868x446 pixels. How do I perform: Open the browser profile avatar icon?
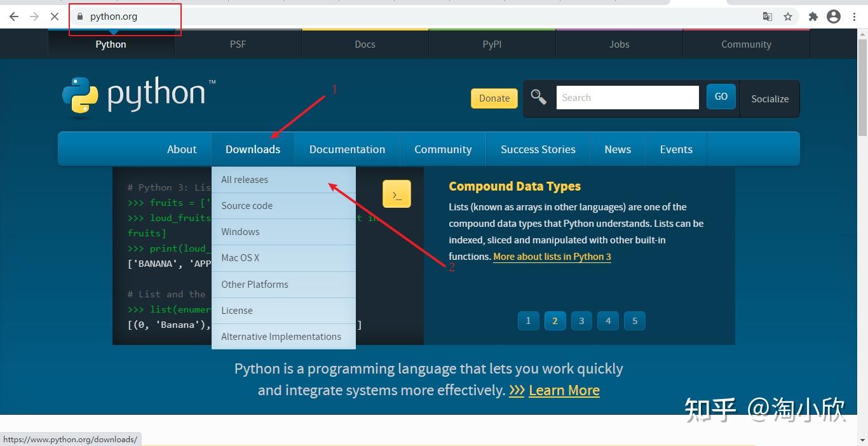(x=833, y=17)
